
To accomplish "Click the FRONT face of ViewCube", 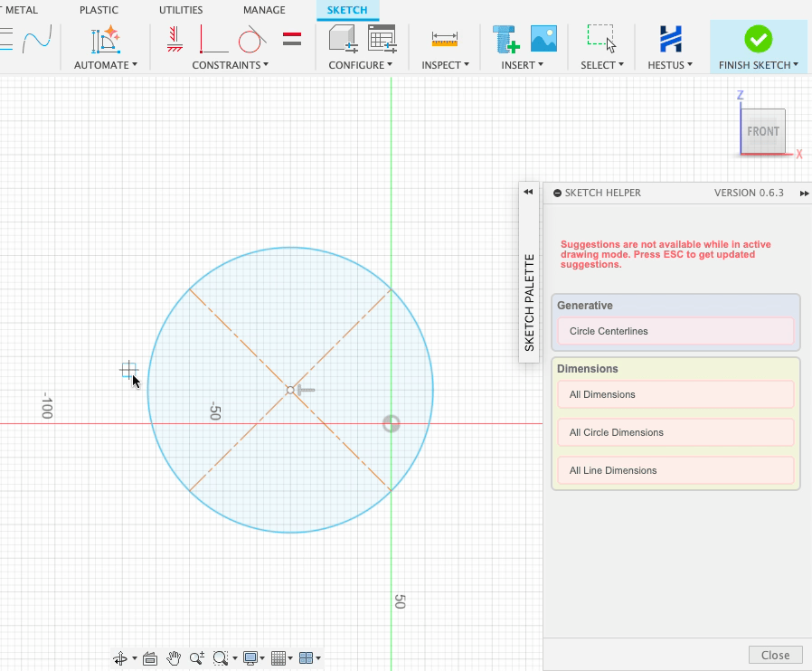I will click(x=762, y=131).
